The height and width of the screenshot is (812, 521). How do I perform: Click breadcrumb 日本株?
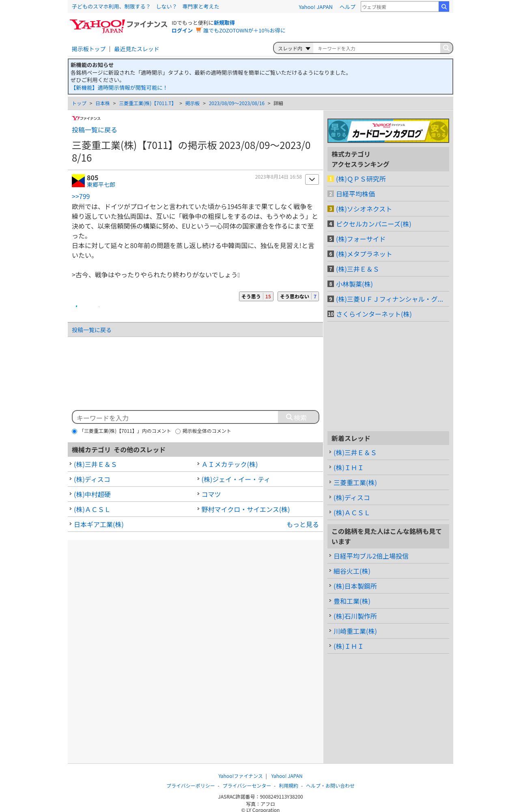coord(103,104)
